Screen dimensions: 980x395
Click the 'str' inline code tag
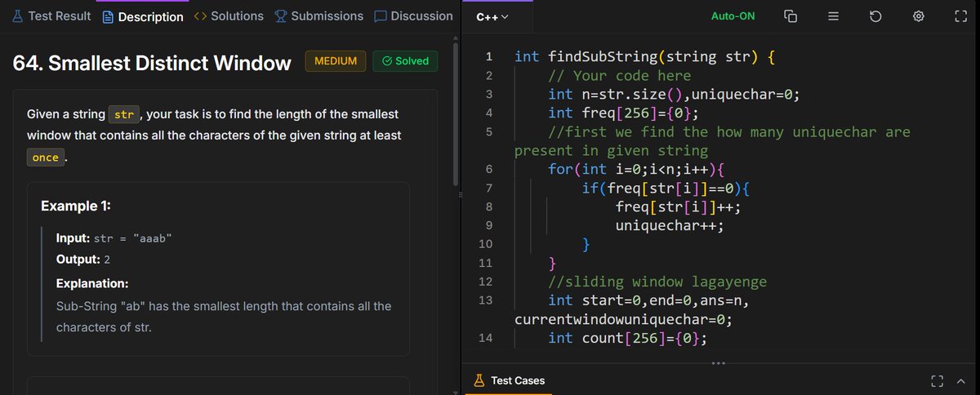point(124,114)
